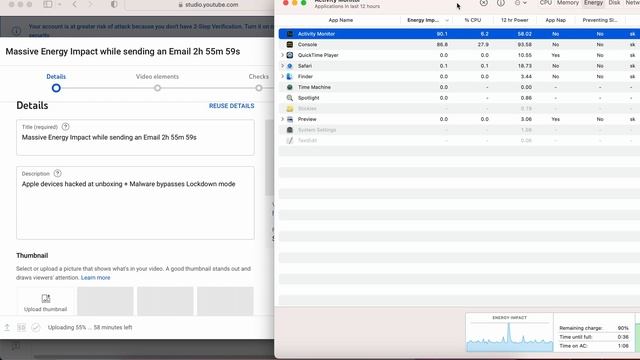Click the feedback icon below the upload dialog
Viewport: 640px width, 360px height.
pos(16,347)
